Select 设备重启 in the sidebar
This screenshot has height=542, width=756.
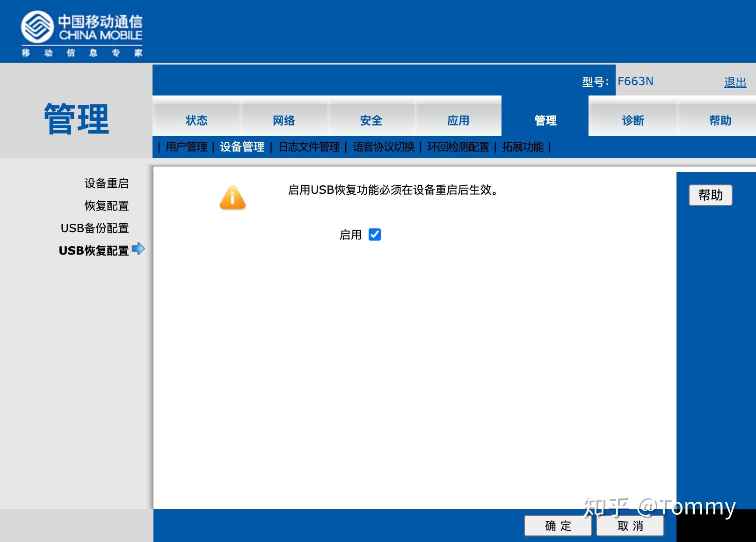click(106, 183)
